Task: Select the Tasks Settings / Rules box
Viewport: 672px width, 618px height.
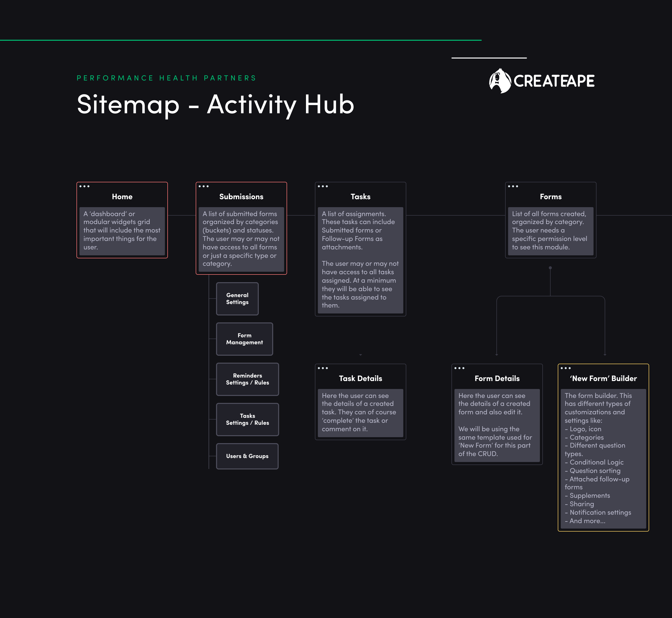Action: [x=247, y=419]
